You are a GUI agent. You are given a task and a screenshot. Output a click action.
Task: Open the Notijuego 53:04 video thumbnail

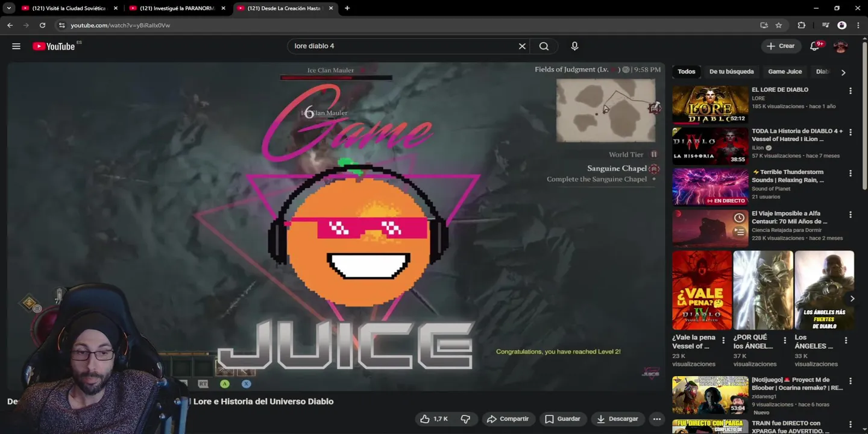click(710, 395)
